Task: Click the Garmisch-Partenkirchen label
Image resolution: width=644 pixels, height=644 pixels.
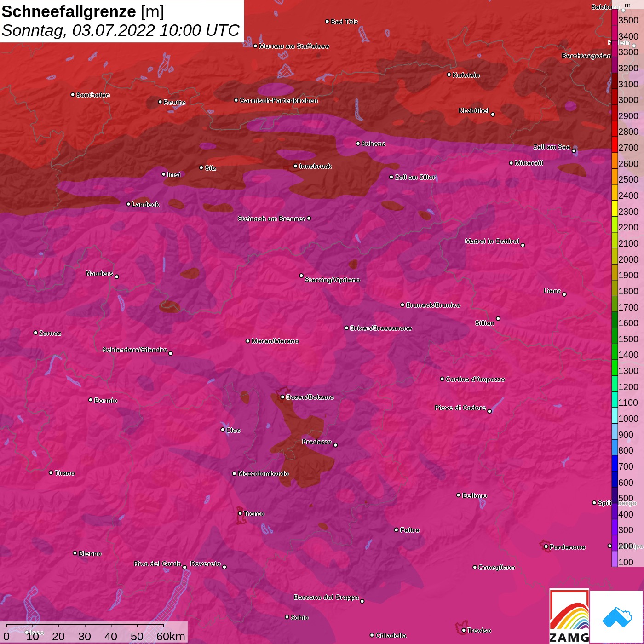Action: [x=279, y=100]
